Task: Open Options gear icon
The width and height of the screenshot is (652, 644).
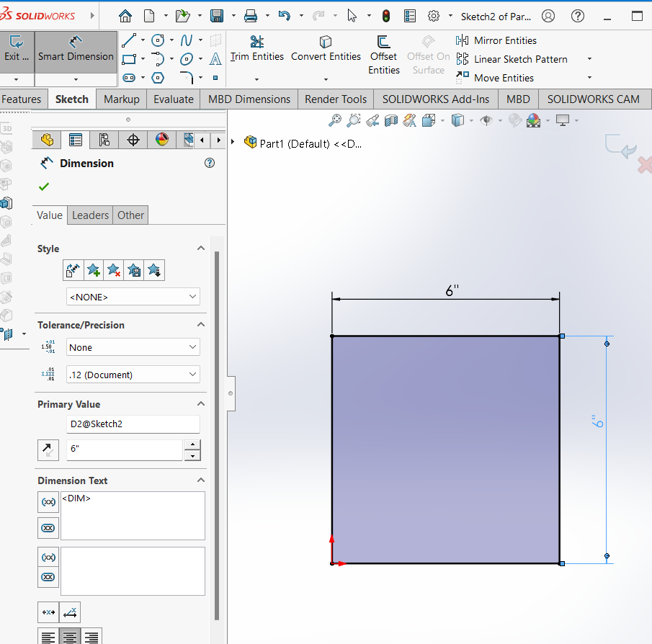Action: (x=433, y=17)
